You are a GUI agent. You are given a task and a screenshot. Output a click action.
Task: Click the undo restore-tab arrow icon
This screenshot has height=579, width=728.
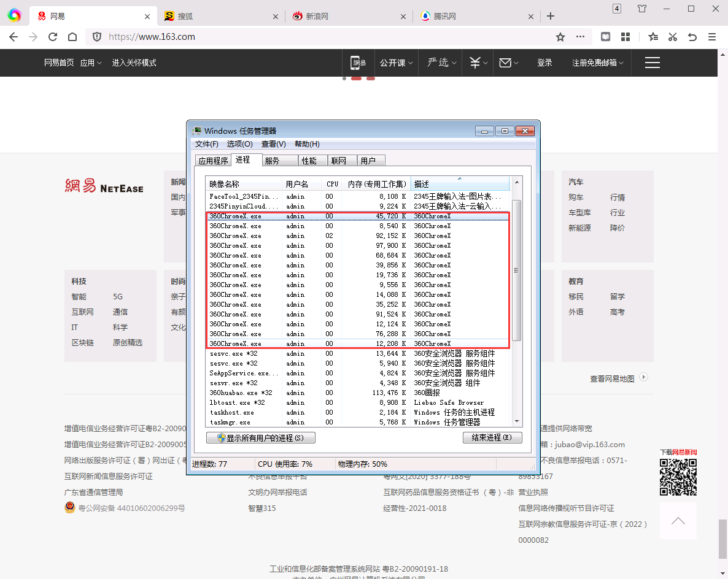pyautogui.click(x=692, y=37)
